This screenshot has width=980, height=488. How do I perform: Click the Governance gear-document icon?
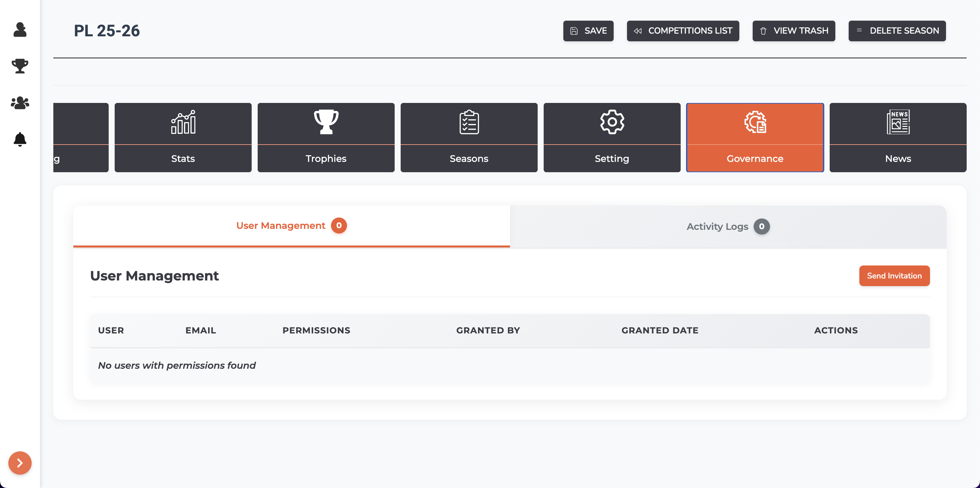(x=755, y=122)
